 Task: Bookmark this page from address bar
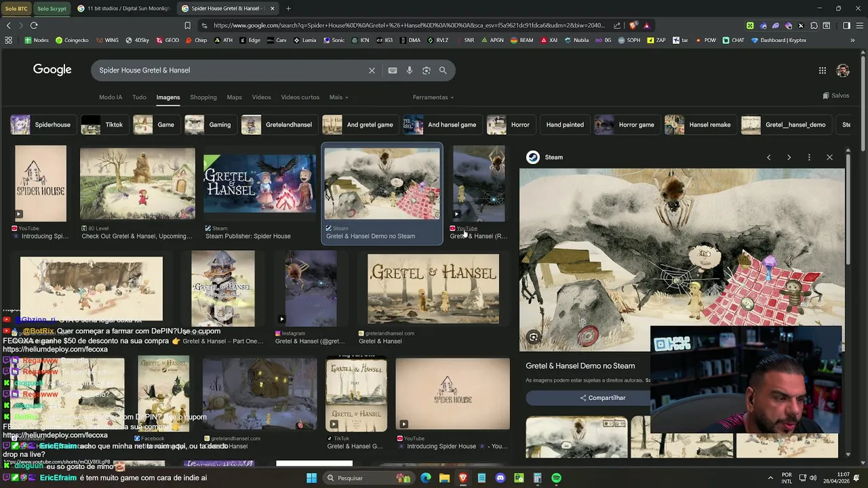[x=188, y=26]
